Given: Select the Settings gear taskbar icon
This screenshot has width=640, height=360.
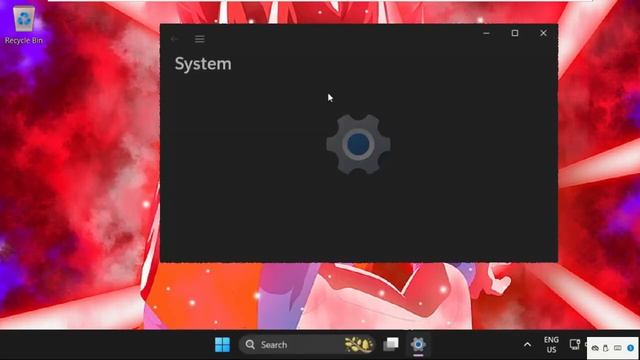Looking at the screenshot, I should [x=418, y=344].
